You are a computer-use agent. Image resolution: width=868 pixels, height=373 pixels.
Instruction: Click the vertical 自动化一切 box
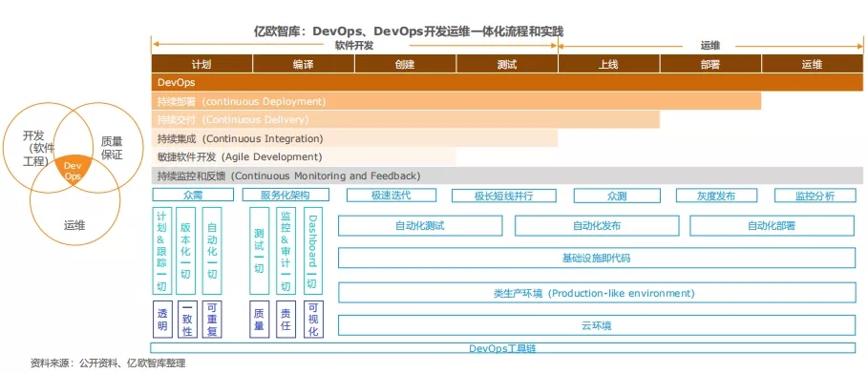point(212,251)
